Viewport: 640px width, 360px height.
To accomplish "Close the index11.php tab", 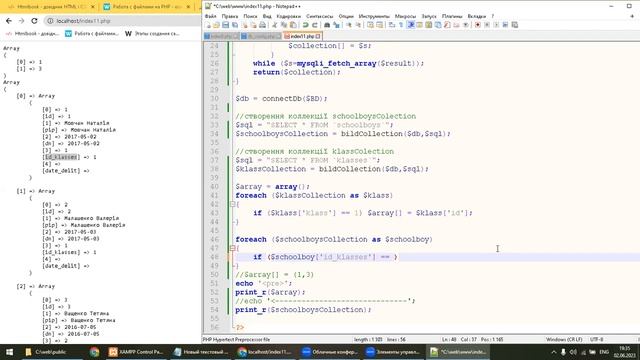I will coord(318,36).
